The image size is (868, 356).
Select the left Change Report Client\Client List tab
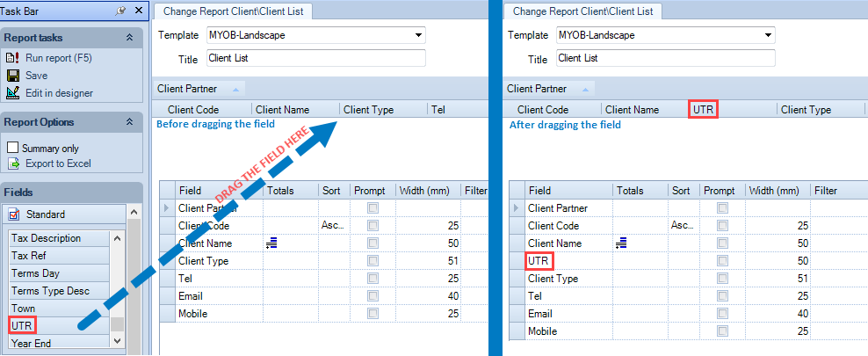point(233,11)
